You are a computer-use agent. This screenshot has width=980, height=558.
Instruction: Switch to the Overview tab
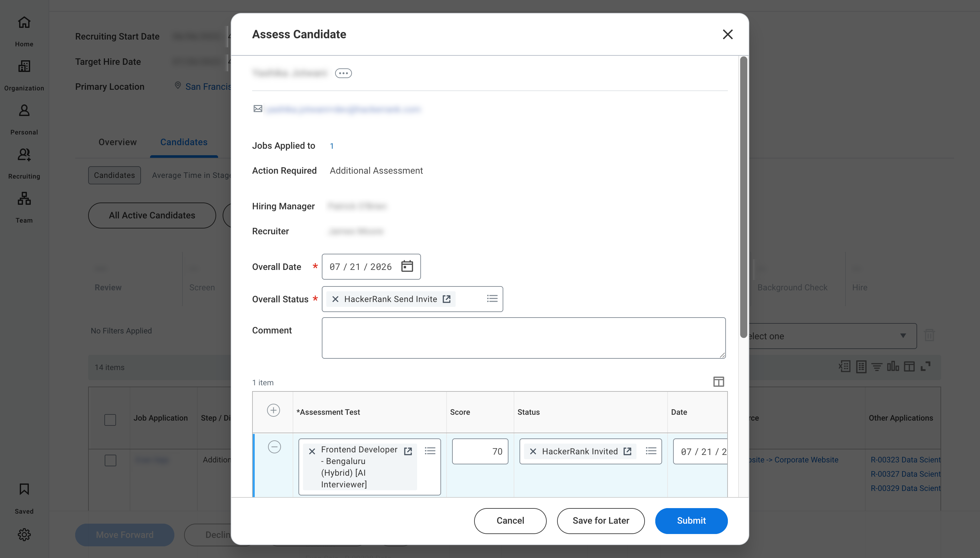click(x=117, y=142)
